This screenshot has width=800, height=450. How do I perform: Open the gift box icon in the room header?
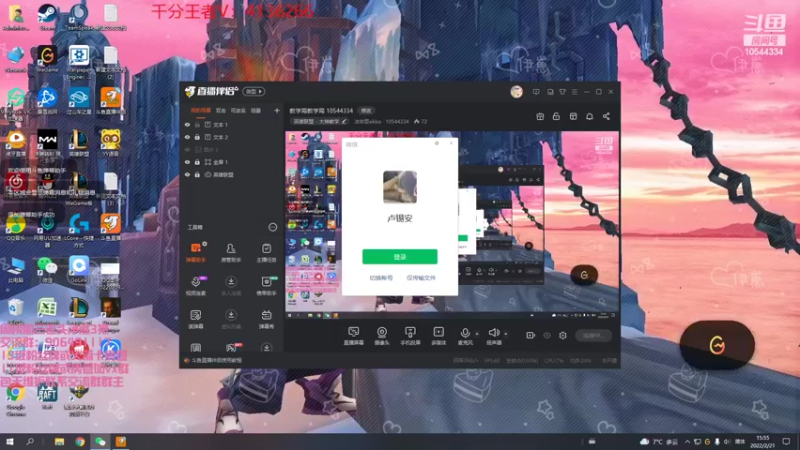click(x=540, y=116)
